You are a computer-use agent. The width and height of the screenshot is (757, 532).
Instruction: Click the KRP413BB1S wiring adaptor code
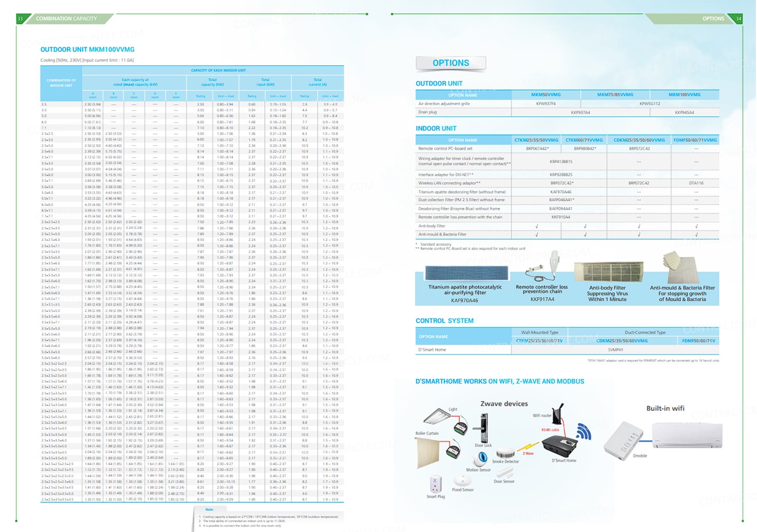pos(561,162)
